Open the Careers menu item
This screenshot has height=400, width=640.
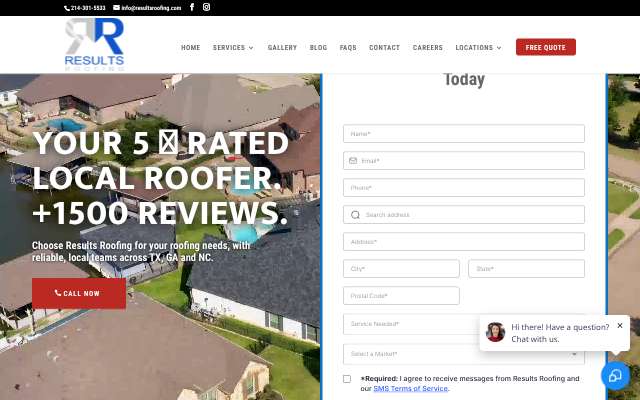pos(428,48)
